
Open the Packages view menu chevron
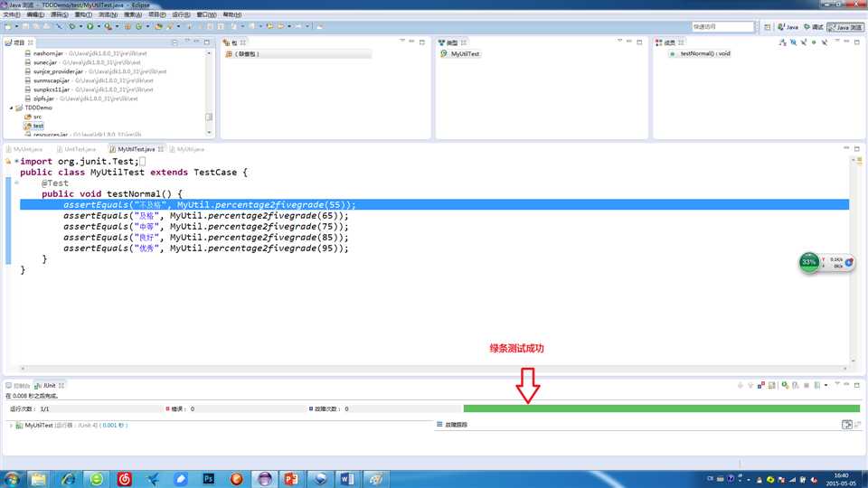coord(401,42)
